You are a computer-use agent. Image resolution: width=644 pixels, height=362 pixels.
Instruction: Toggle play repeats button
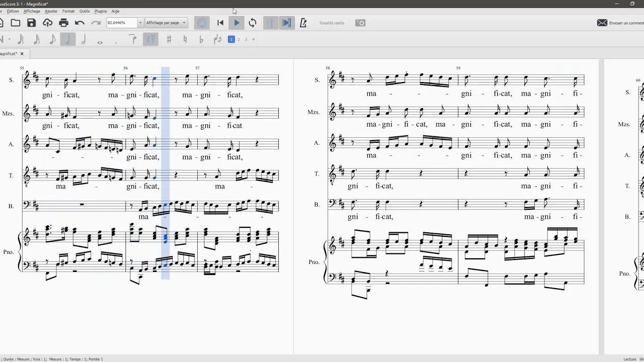point(271,23)
